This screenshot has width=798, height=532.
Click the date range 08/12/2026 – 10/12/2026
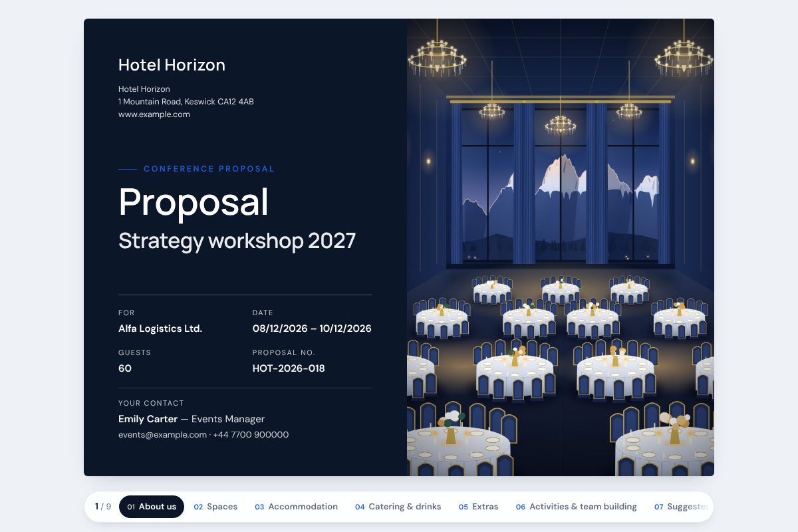click(x=312, y=329)
